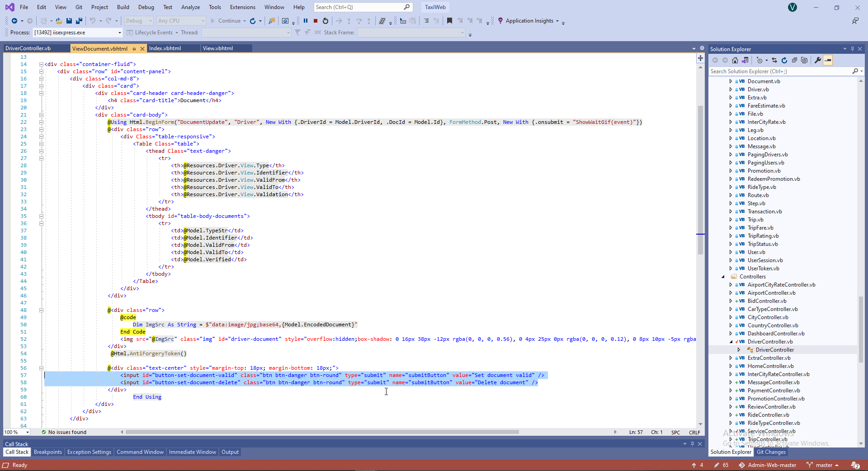Viewport: 868px width, 471px height.
Task: Open the editor tab settings gear
Action: [x=702, y=48]
